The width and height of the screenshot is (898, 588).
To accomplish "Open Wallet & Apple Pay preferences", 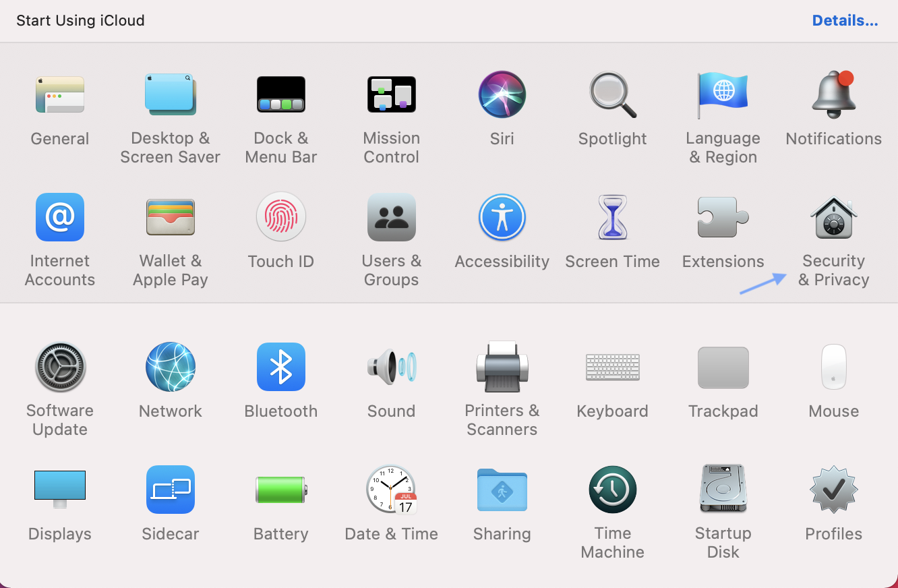I will 171,217.
